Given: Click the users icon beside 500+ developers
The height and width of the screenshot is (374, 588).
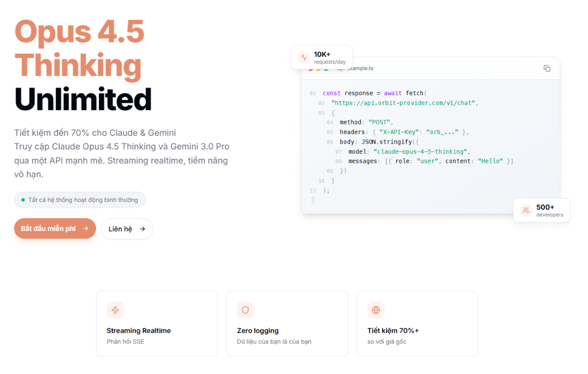Looking at the screenshot, I should tap(526, 210).
